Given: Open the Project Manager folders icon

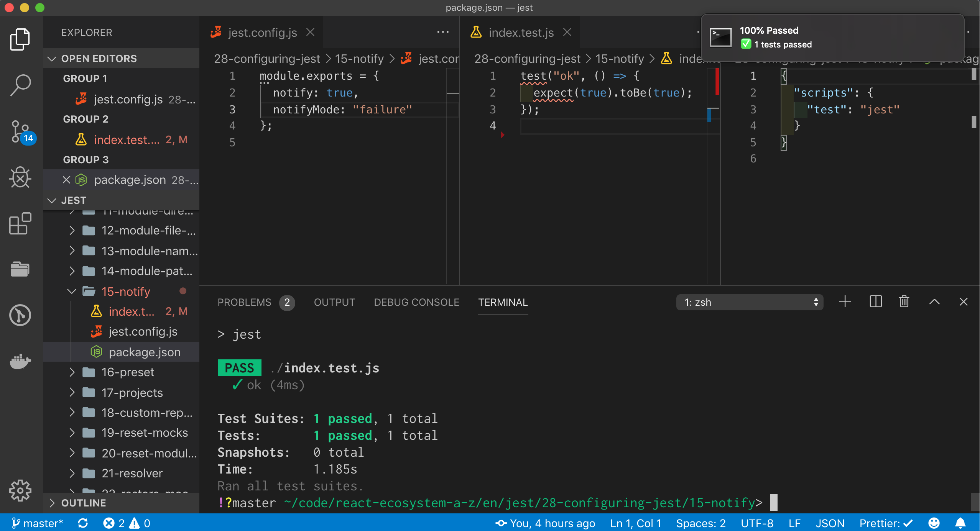Looking at the screenshot, I should (x=20, y=269).
